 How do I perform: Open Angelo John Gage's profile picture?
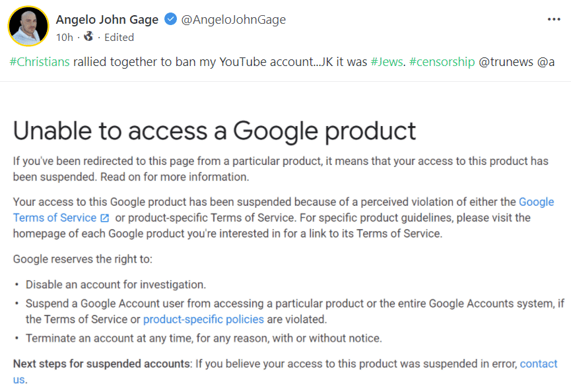28,26
